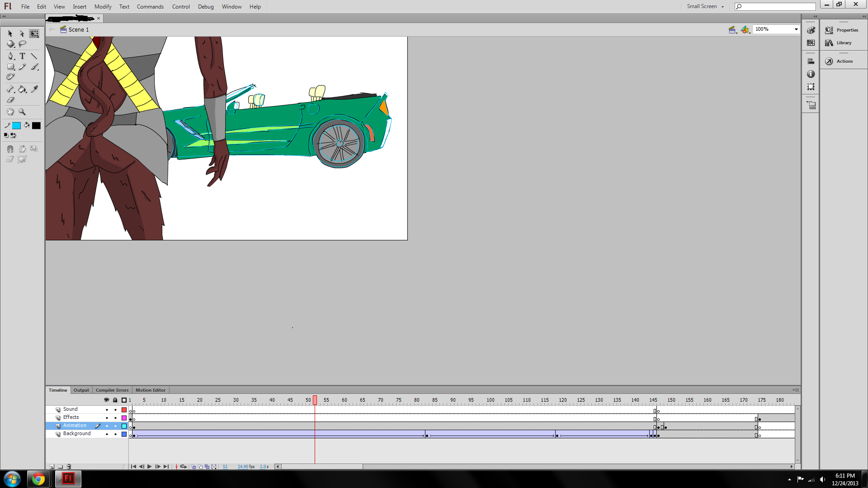The width and height of the screenshot is (868, 488).
Task: Create a new layer folder
Action: click(61, 467)
